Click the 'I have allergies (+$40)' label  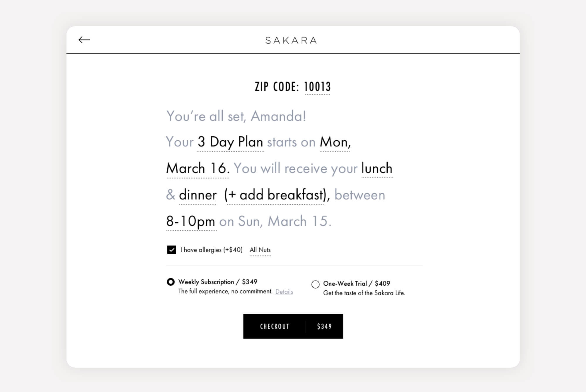click(212, 250)
